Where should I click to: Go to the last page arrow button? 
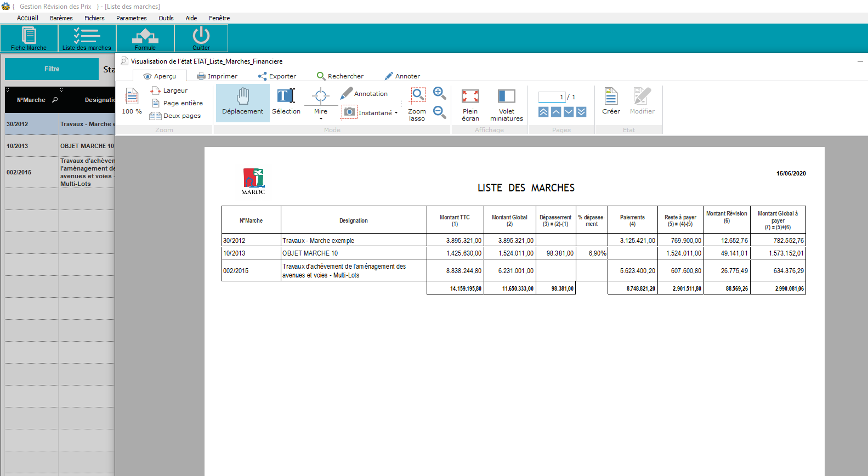[581, 112]
